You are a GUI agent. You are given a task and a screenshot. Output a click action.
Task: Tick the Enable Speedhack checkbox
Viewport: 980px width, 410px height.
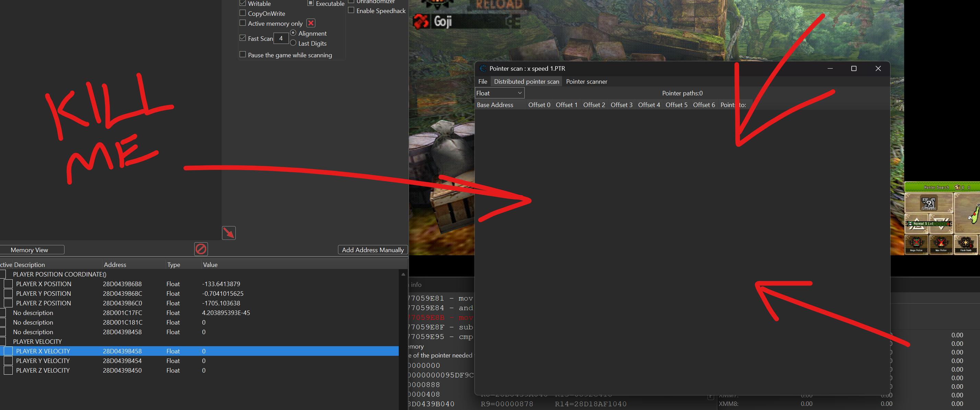coord(351,10)
